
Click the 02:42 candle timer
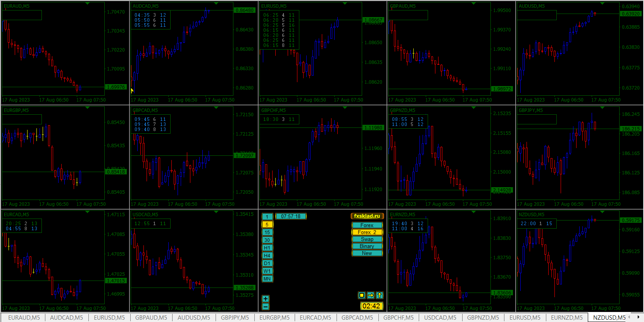click(371, 306)
